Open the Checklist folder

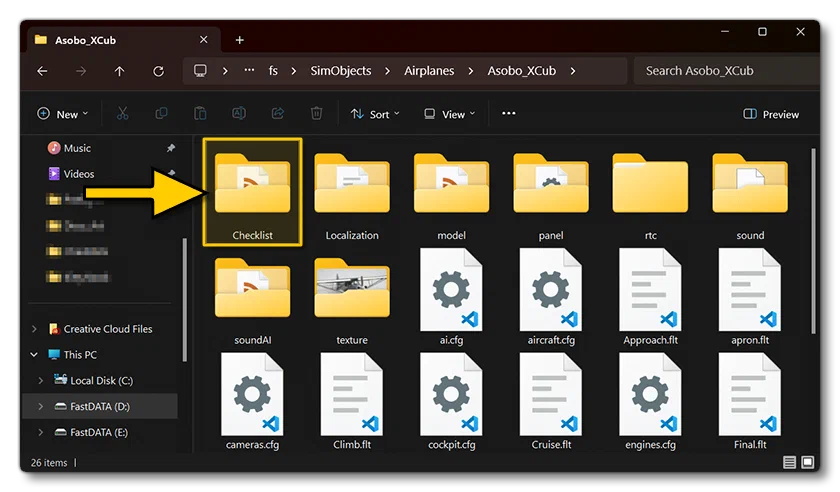coord(252,192)
